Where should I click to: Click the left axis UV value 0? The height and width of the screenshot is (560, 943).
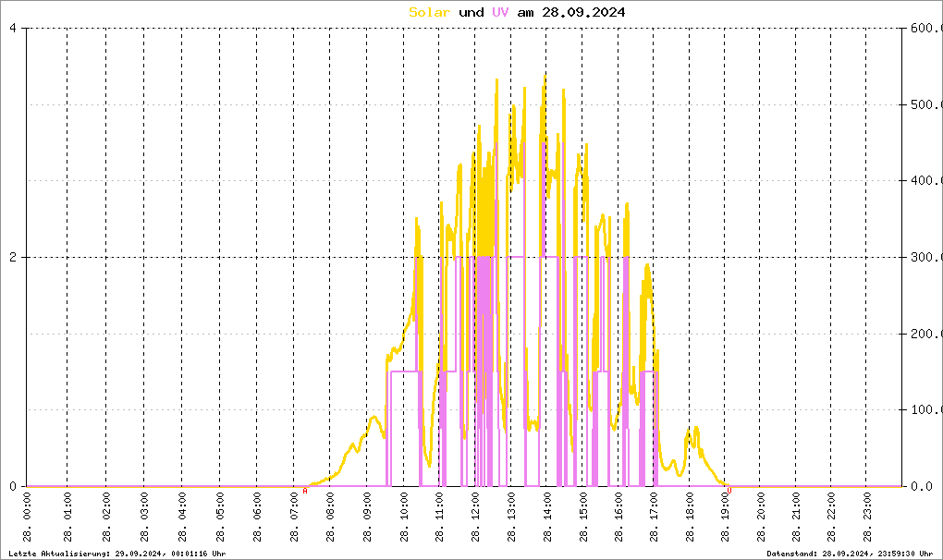[13, 486]
